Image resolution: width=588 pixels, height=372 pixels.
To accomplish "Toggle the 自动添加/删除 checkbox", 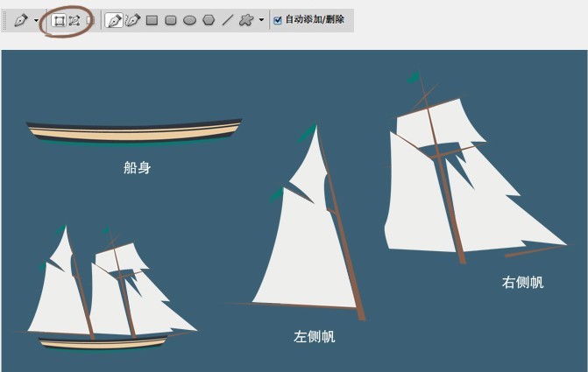I will pyautogui.click(x=278, y=20).
